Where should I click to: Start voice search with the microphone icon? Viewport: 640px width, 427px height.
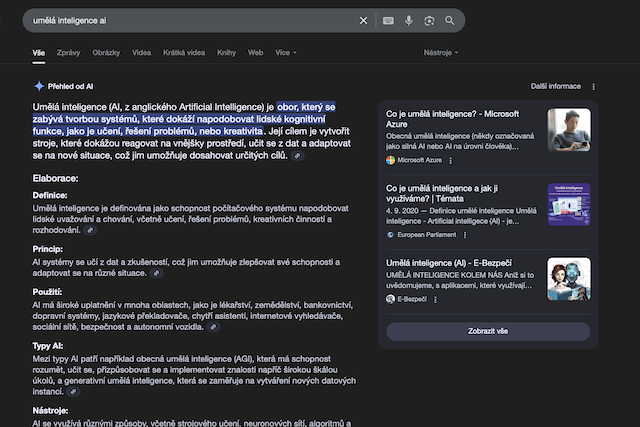409,20
